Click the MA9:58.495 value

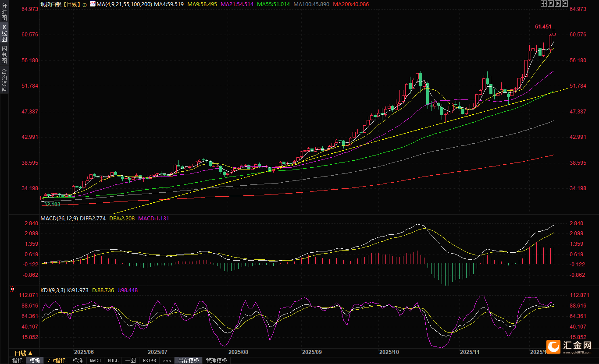click(x=202, y=4)
